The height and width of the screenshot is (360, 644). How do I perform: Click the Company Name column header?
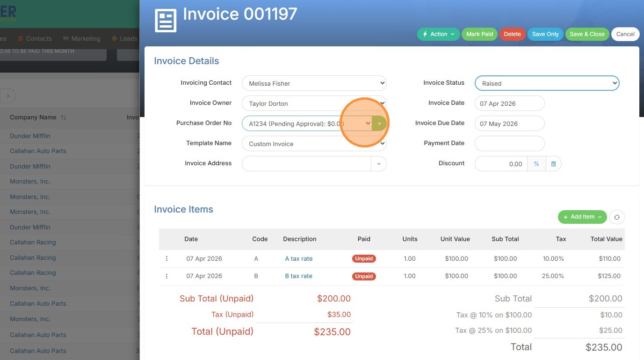33,118
